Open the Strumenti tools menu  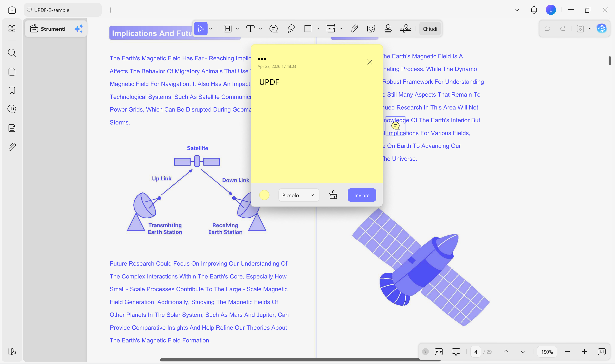click(x=48, y=29)
